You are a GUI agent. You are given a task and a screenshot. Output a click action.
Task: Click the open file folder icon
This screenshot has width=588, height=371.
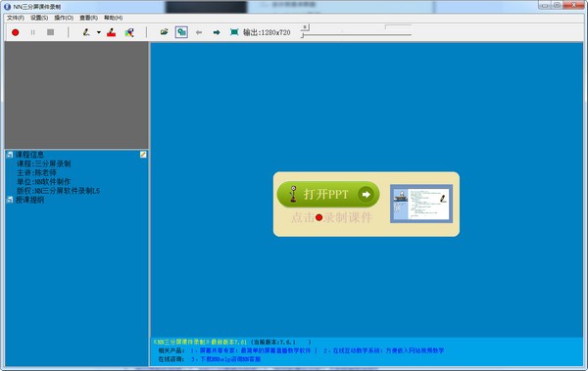(x=164, y=32)
